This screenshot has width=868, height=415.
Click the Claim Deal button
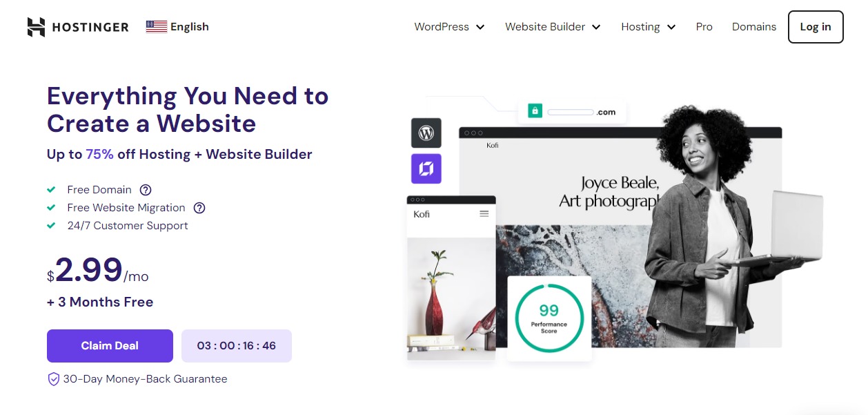point(110,346)
